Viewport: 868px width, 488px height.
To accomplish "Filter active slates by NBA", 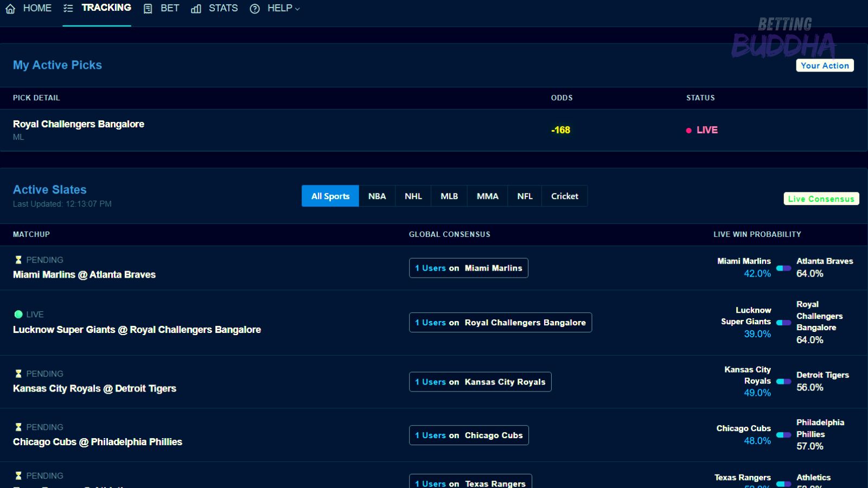I will tap(377, 196).
